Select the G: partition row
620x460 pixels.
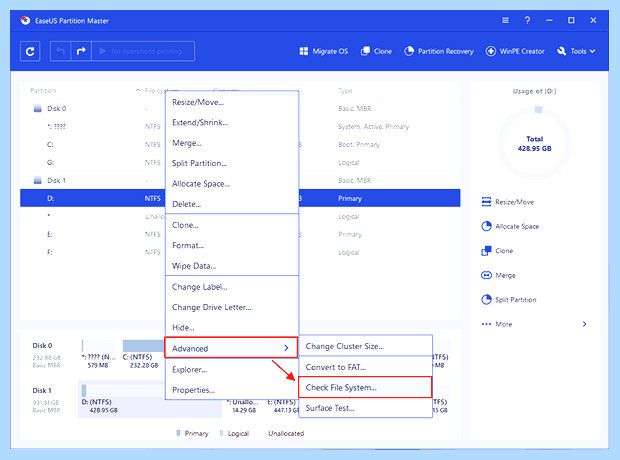[x=240, y=163]
